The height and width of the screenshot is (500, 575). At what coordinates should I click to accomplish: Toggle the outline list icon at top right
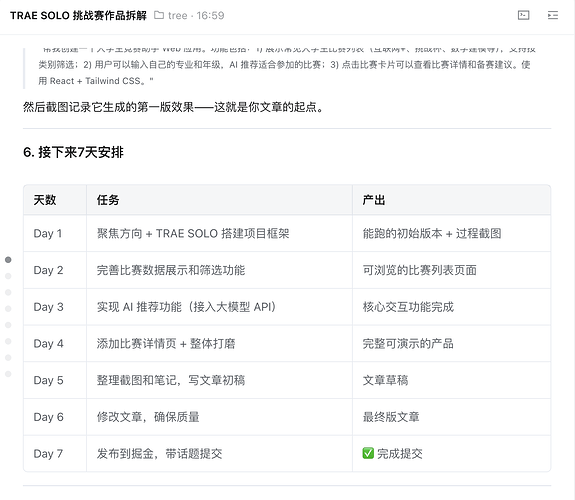[553, 15]
